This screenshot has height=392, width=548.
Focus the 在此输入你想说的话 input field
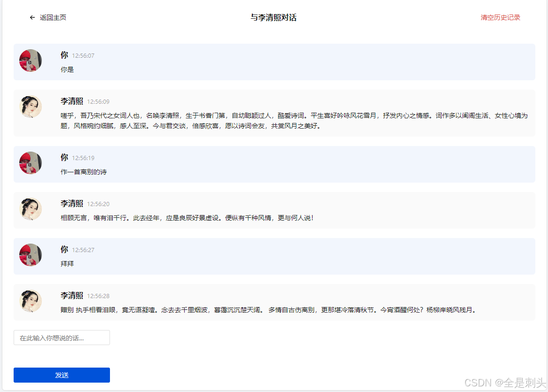click(x=62, y=338)
